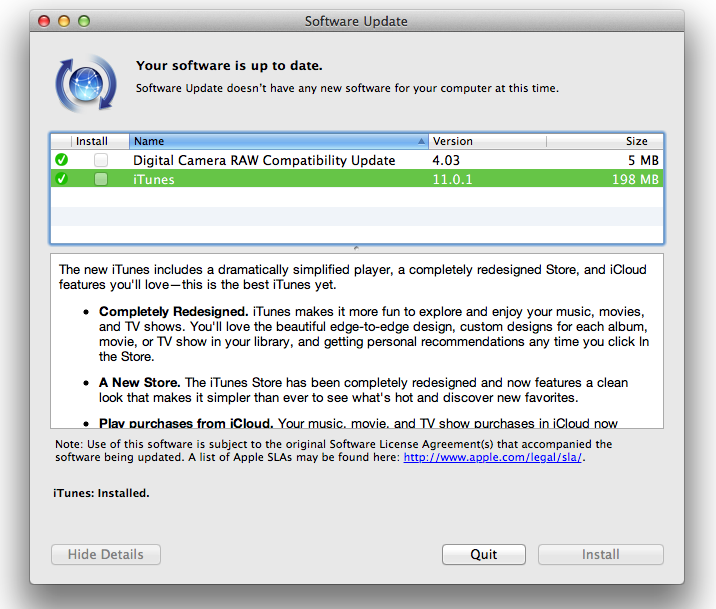This screenshot has width=716, height=609.
Task: Select Digital Camera RAW Compatibility Update row
Action: pyautogui.click(x=357, y=160)
